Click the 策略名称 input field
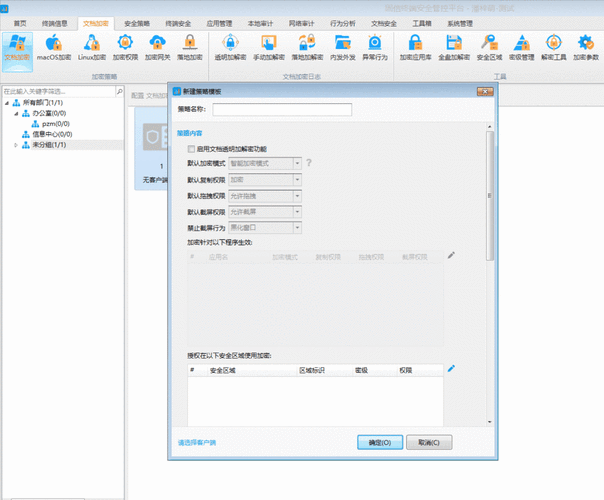This screenshot has height=500, width=604. pos(281,109)
